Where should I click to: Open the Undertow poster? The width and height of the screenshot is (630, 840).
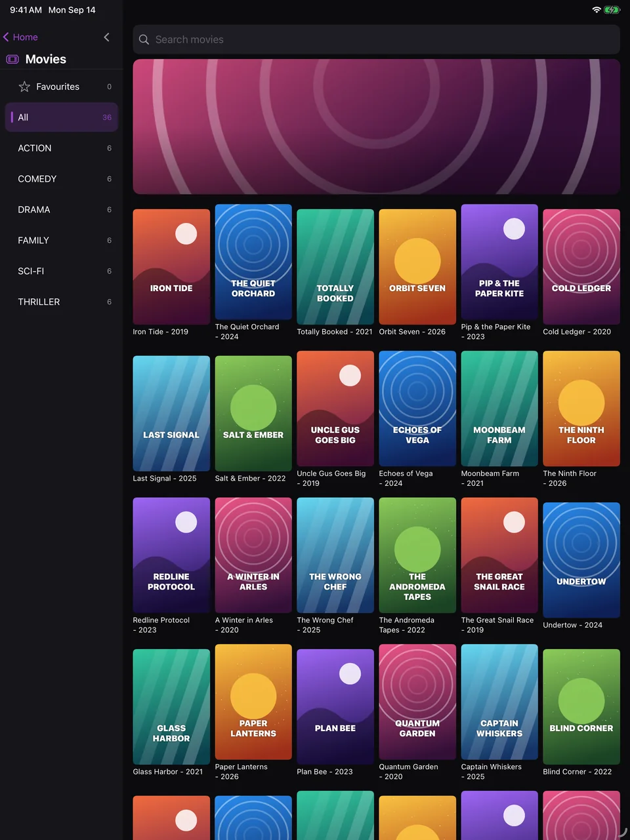click(x=581, y=560)
